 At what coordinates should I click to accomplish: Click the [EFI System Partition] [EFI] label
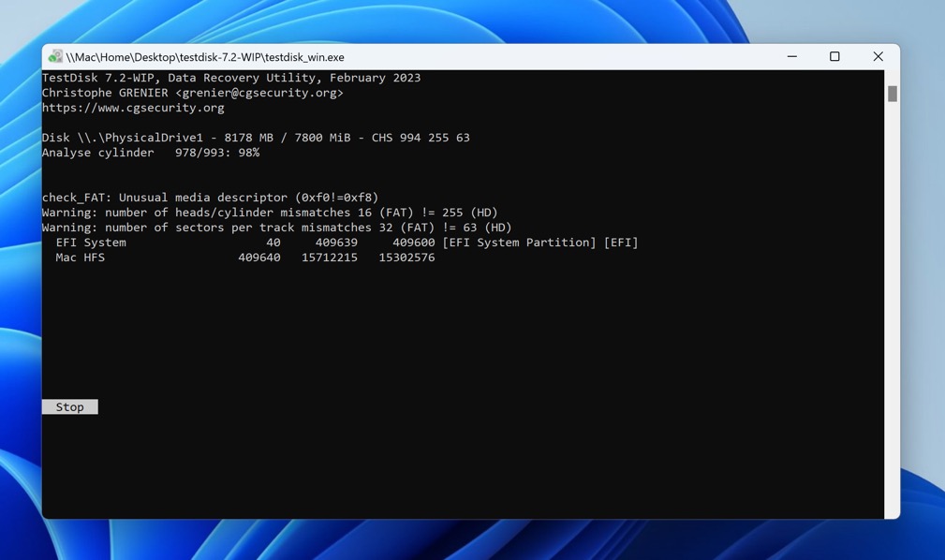(540, 243)
